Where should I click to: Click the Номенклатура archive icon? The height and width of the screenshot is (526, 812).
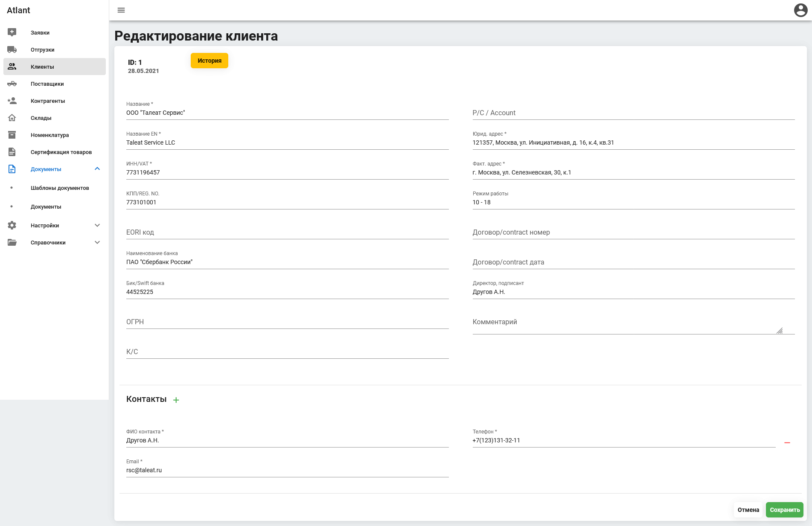[x=12, y=135]
